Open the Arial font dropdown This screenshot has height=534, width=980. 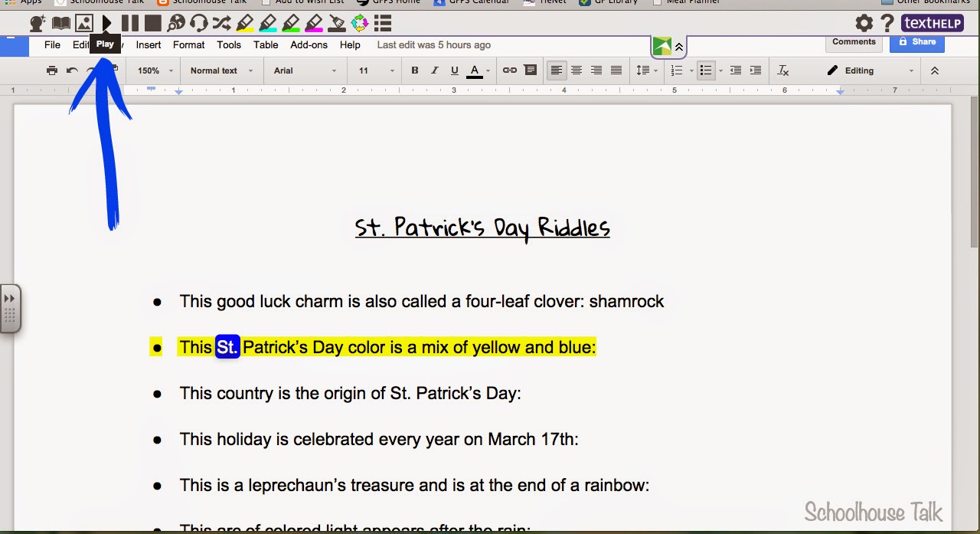click(x=305, y=70)
